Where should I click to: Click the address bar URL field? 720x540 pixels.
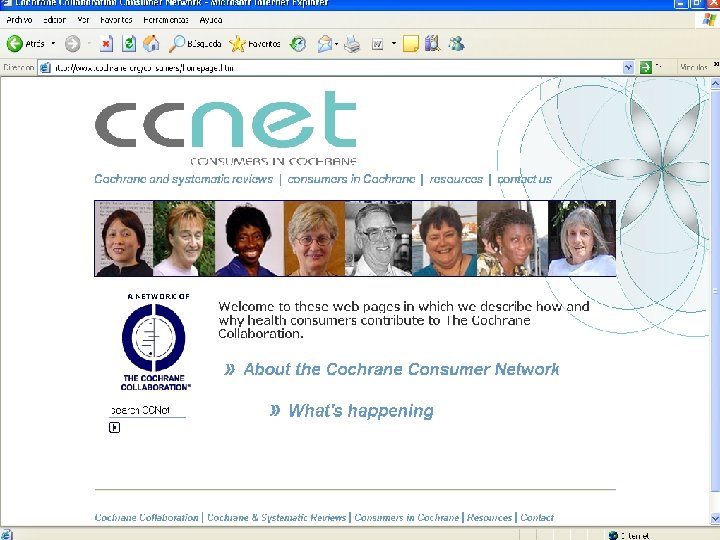point(338,68)
